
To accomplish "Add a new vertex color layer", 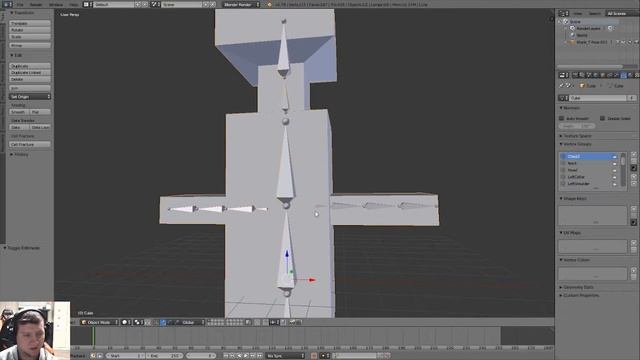I will 634,270.
